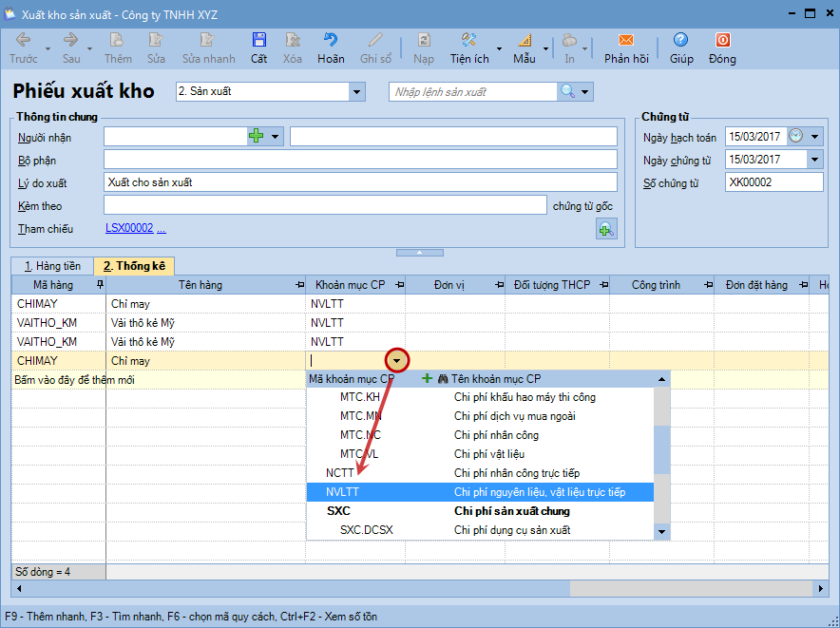The width and height of the screenshot is (840, 628).
Task: Click the search magnifier for lệnh sản xuất
Action: click(567, 91)
